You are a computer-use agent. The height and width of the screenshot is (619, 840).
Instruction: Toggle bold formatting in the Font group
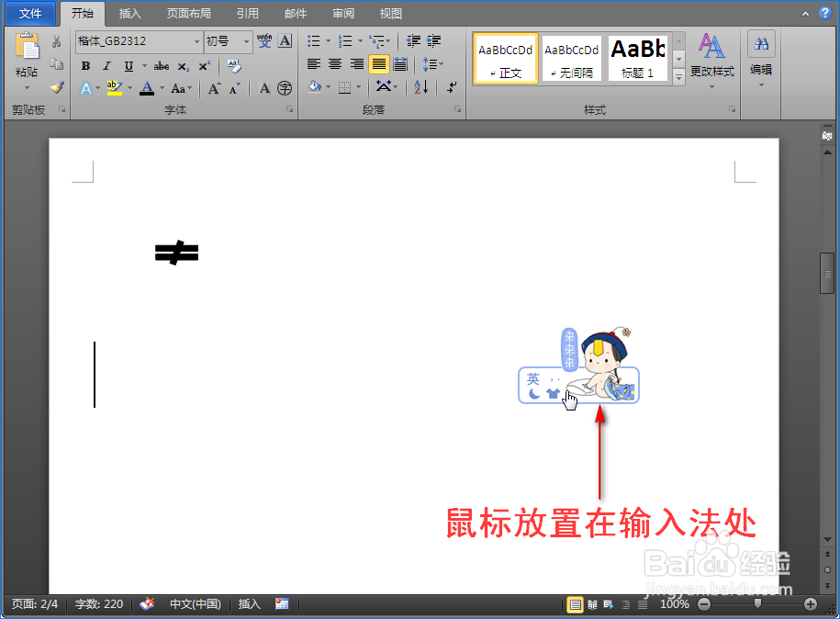pyautogui.click(x=86, y=65)
